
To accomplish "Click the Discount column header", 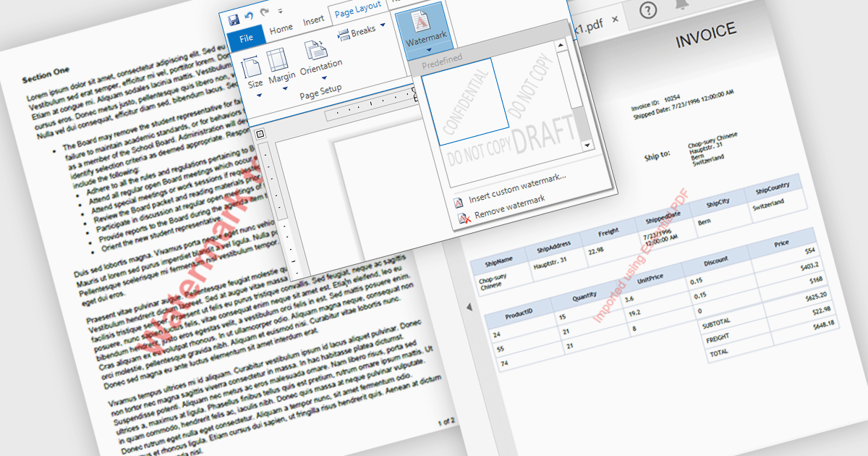I will click(x=715, y=261).
